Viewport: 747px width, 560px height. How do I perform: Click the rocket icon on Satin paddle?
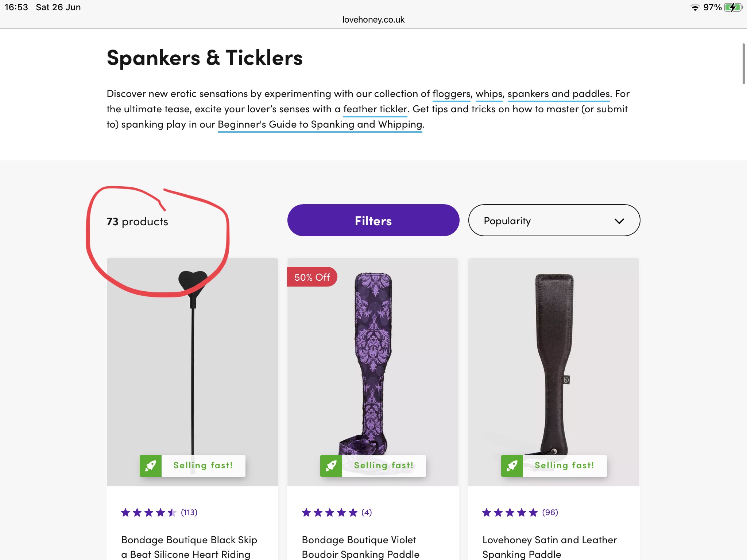(x=512, y=466)
